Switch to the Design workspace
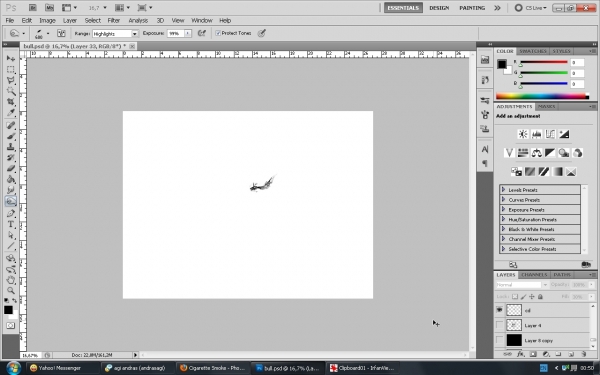This screenshot has width=600, height=375. (x=439, y=8)
